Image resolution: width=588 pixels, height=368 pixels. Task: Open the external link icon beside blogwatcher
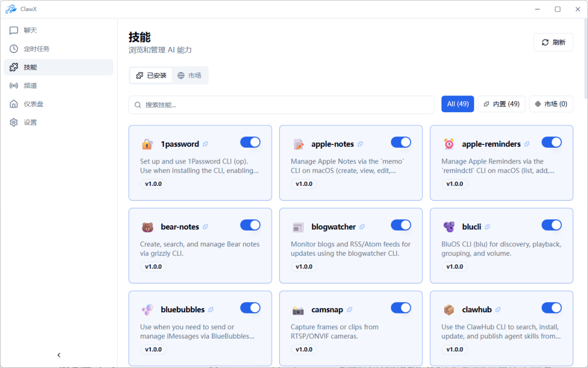[362, 227]
